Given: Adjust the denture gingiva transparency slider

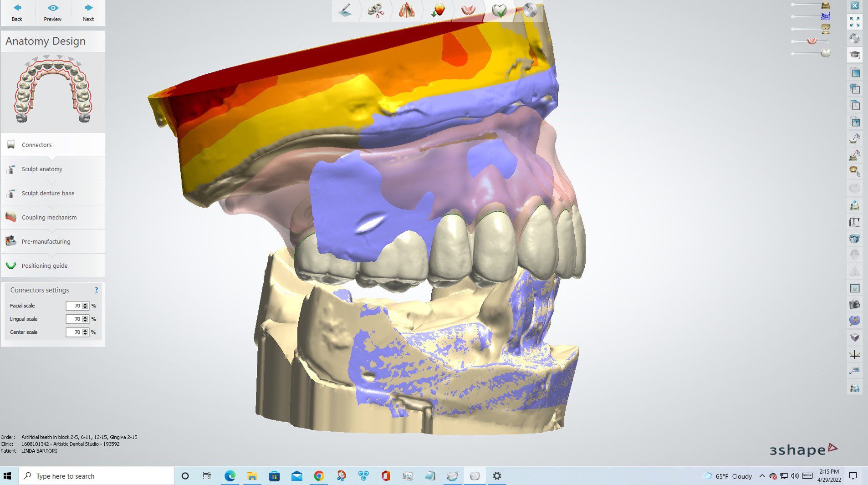Looking at the screenshot, I should [x=812, y=41].
